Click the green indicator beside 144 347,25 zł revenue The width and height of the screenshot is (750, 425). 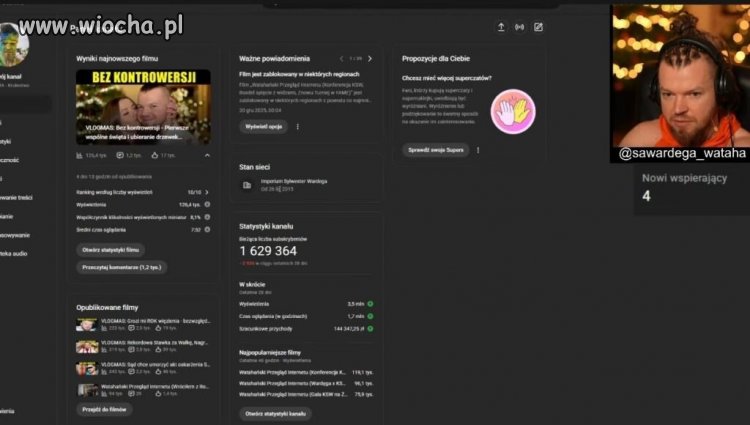point(370,328)
